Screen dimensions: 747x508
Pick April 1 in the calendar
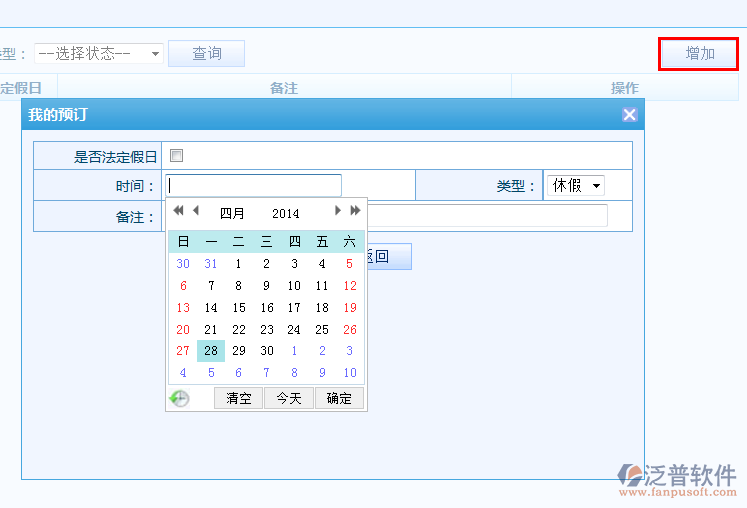pyautogui.click(x=238, y=264)
